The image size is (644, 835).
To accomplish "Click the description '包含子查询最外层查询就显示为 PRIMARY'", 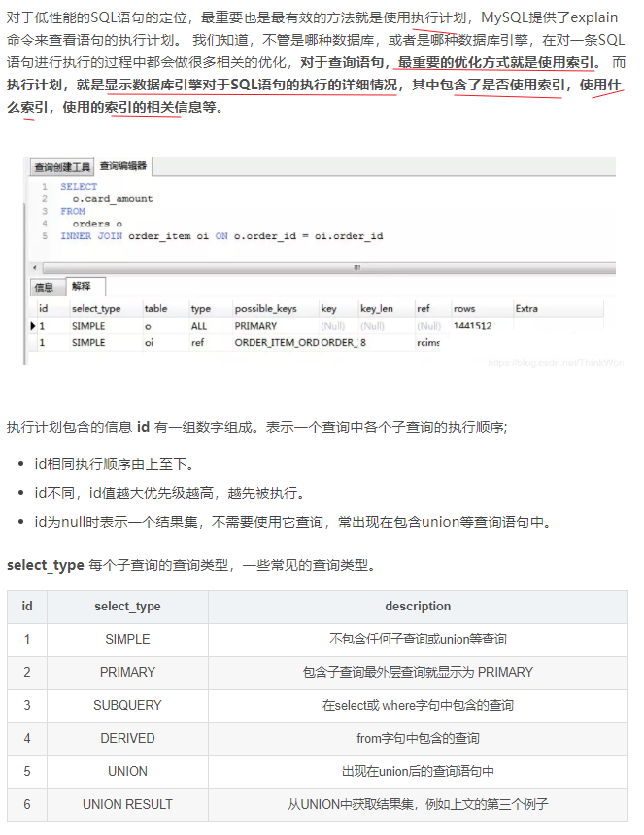I will pyautogui.click(x=418, y=672).
